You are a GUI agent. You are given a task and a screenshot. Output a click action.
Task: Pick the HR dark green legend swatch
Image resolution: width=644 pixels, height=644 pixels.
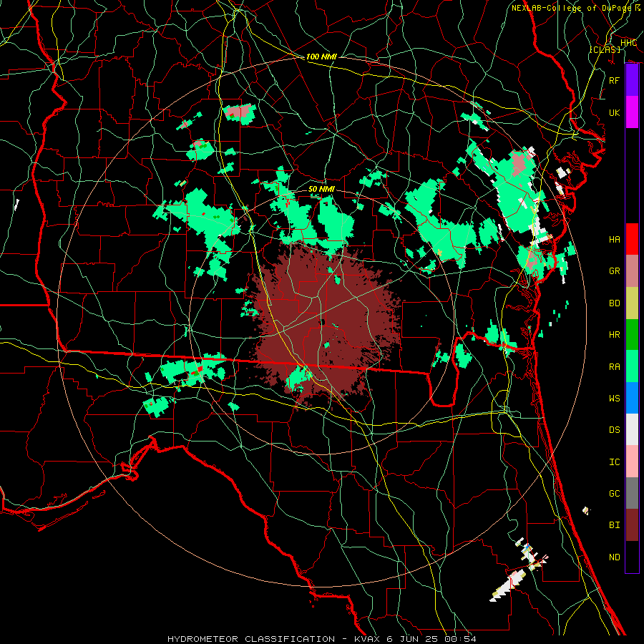(632, 334)
